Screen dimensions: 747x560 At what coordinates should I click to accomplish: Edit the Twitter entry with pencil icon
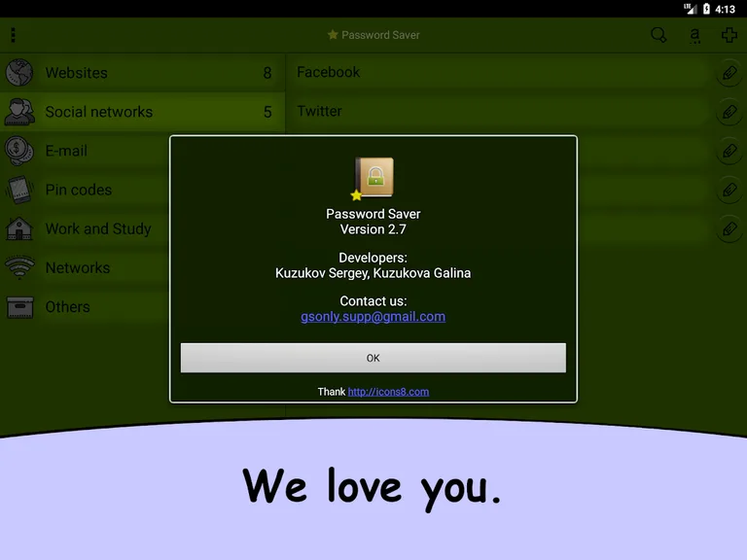pyautogui.click(x=729, y=112)
